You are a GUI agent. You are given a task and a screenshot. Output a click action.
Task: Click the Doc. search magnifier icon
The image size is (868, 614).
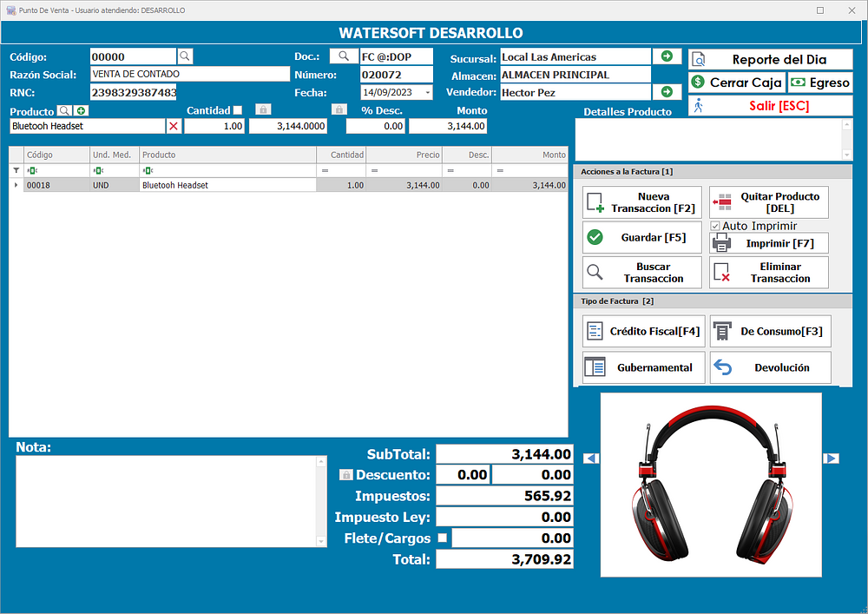(344, 56)
